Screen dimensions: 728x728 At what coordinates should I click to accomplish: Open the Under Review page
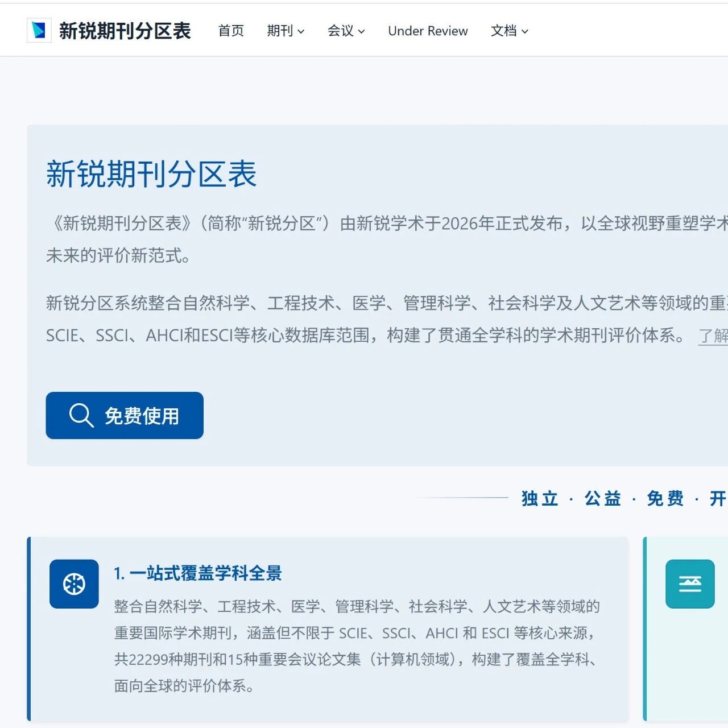pos(428,31)
